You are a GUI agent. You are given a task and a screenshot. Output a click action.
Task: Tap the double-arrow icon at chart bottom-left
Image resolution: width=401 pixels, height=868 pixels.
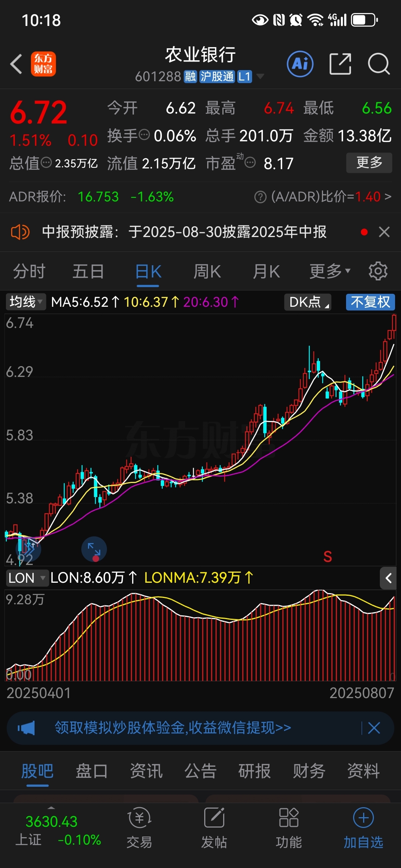click(x=29, y=549)
